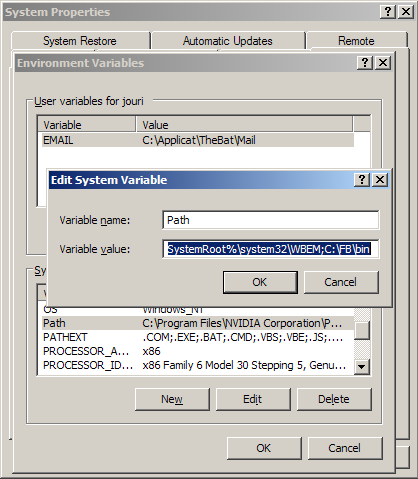
Task: Close the System Properties window
Action: (x=406, y=12)
